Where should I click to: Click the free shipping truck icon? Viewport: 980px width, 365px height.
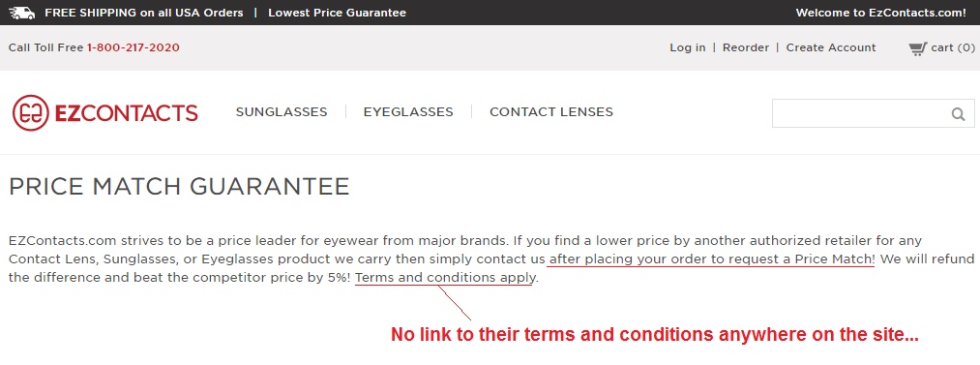(22, 13)
